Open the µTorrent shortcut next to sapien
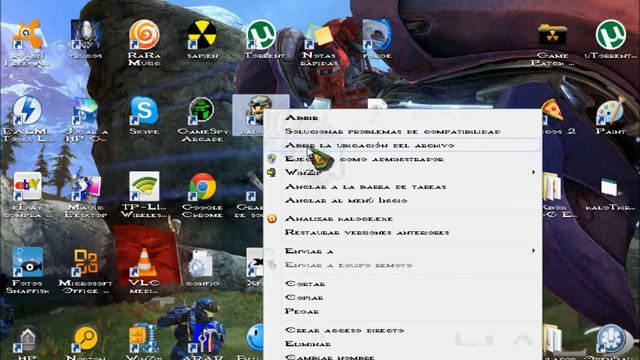Viewport: 640px width, 360px height. [x=261, y=36]
